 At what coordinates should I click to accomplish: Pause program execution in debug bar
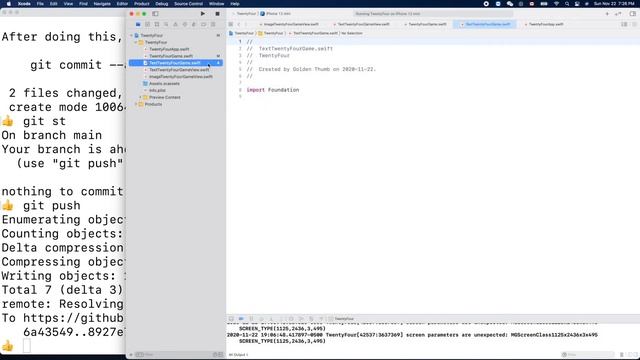[x=251, y=319]
